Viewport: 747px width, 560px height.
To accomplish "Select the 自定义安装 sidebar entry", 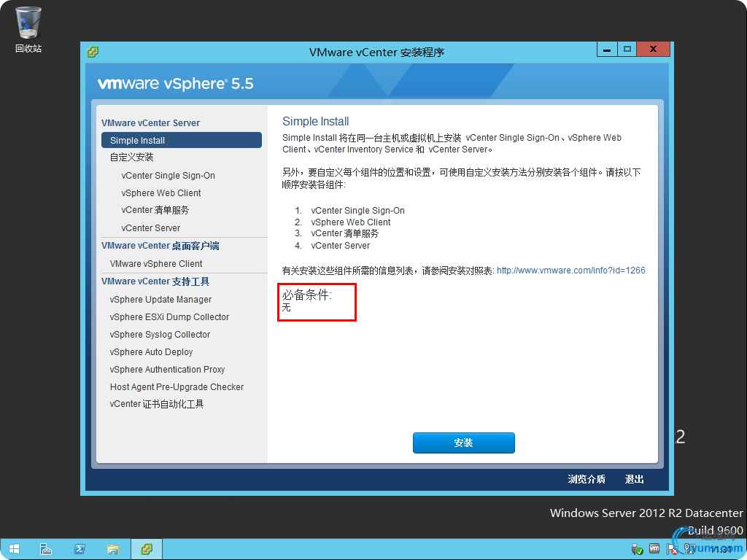I will [132, 157].
